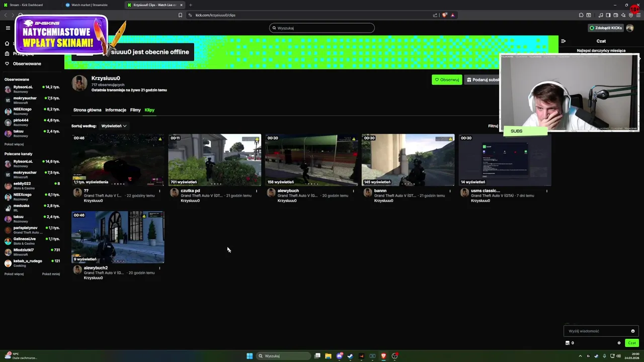
Task: Open the Brave Wallet icon
Action: tap(616, 15)
